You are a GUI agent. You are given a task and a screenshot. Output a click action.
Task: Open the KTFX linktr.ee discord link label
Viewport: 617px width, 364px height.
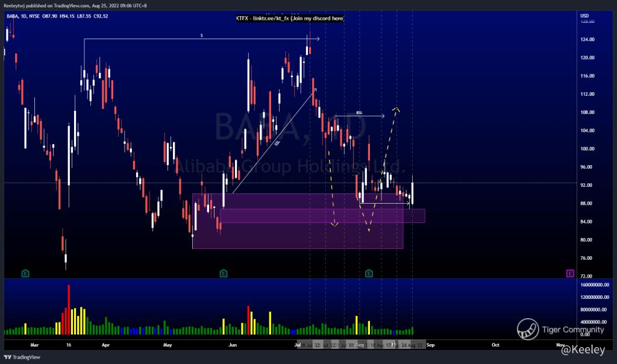coord(290,19)
